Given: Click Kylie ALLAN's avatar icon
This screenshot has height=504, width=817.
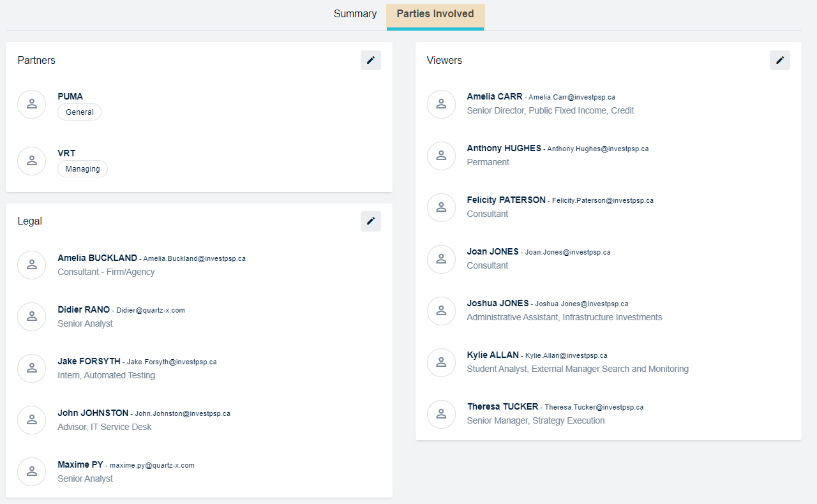Looking at the screenshot, I should pyautogui.click(x=440, y=362).
